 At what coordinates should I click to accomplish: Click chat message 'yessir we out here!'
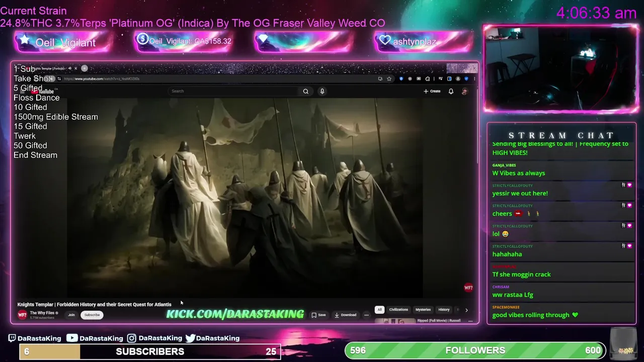point(520,193)
